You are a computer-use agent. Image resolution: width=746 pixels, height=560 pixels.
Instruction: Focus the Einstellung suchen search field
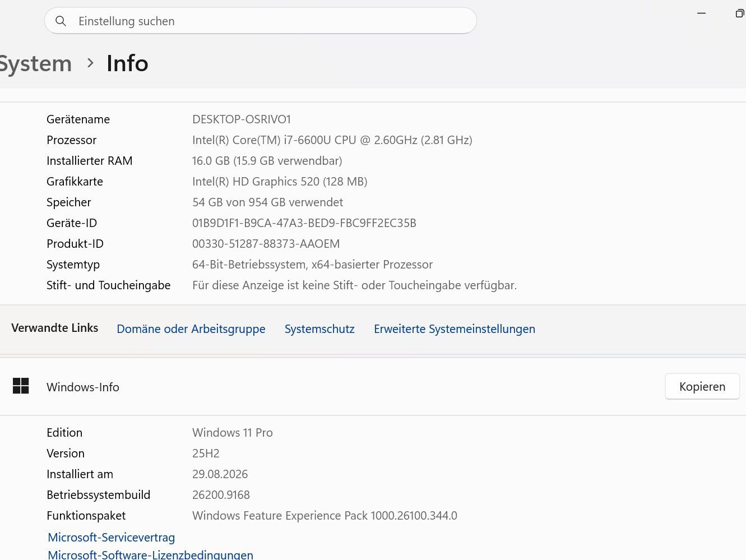pos(261,21)
